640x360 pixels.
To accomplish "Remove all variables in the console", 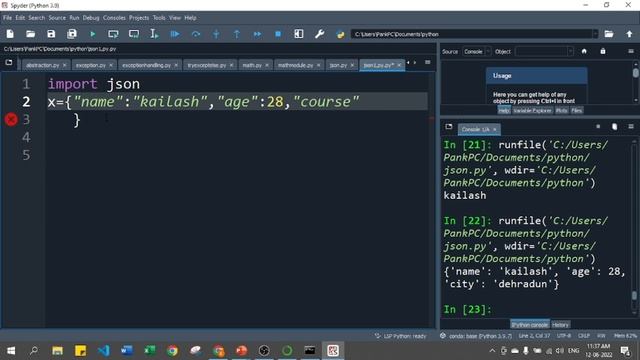I will pos(615,127).
